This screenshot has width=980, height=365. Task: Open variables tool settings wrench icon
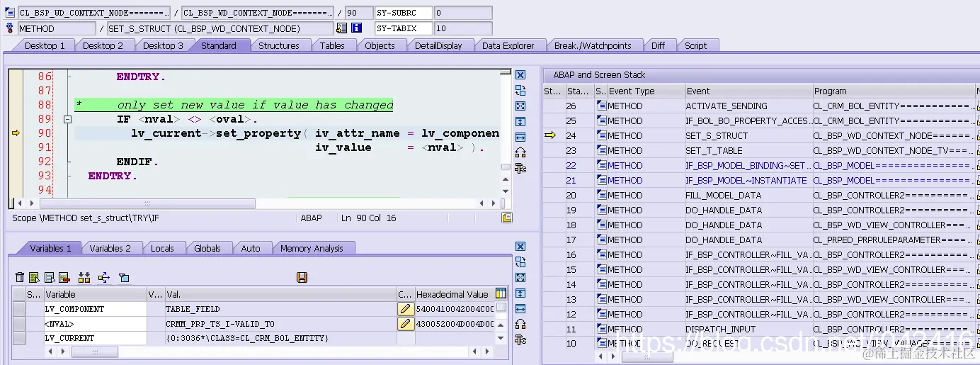pyautogui.click(x=520, y=340)
